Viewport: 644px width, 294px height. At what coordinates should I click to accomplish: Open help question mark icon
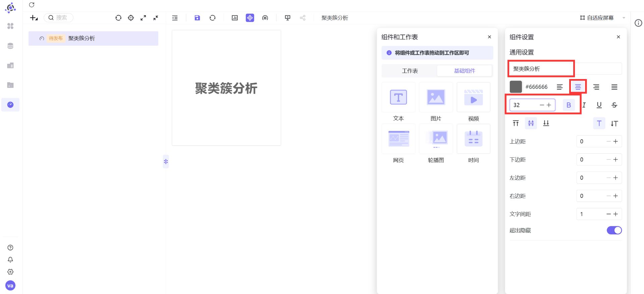tap(10, 247)
